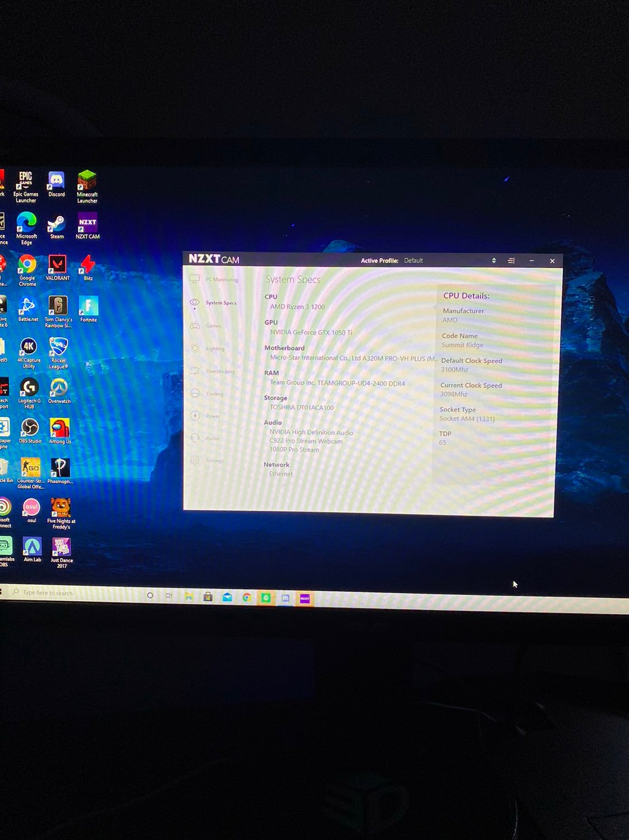Select System Specs in the sidebar
Screen dimensions: 629x840
214,302
